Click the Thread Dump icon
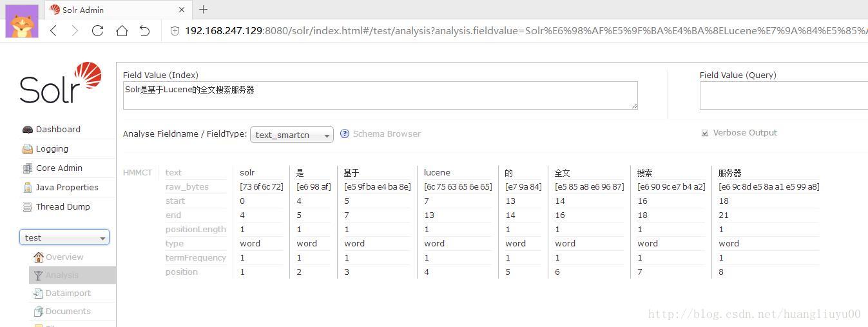The width and height of the screenshot is (868, 327). (27, 207)
